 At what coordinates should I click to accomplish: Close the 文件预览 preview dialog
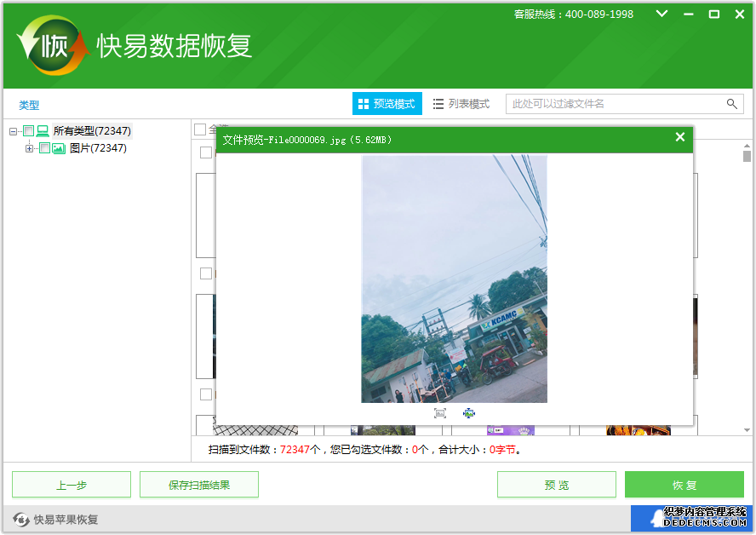click(679, 137)
